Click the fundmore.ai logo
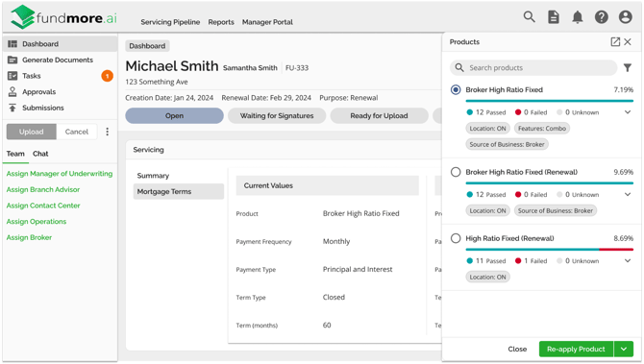 [x=64, y=17]
